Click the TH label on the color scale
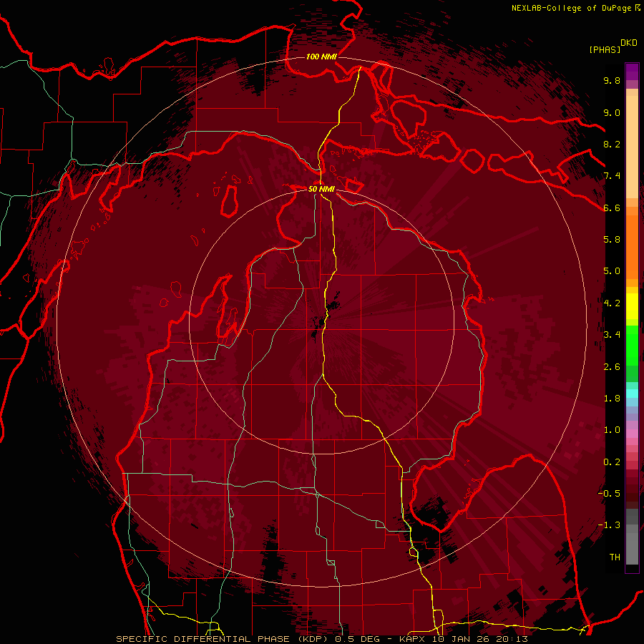 click(615, 557)
